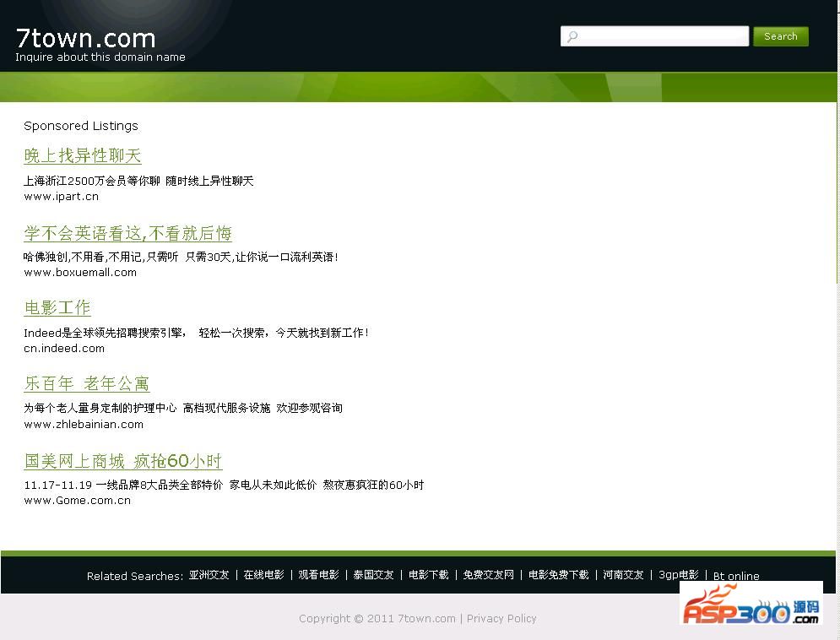
Task: Open the '电影工作' sponsored listing
Action: click(57, 308)
